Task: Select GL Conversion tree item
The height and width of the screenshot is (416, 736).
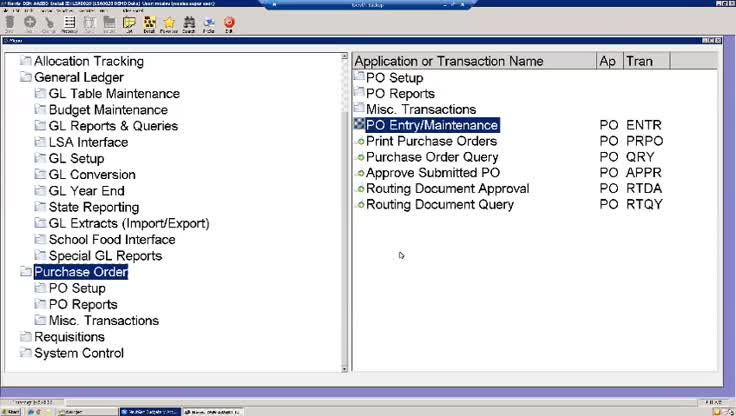Action: (92, 175)
